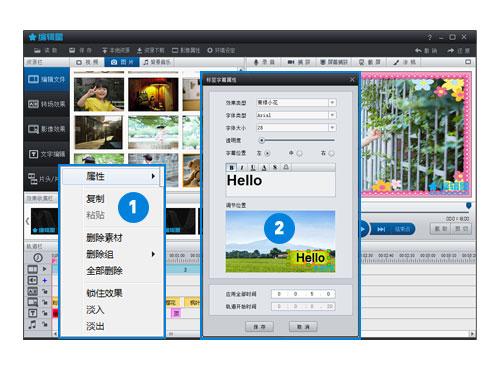Click the lower time field in the dialog
Viewport: 500px width, 370px height.
pyautogui.click(x=303, y=306)
